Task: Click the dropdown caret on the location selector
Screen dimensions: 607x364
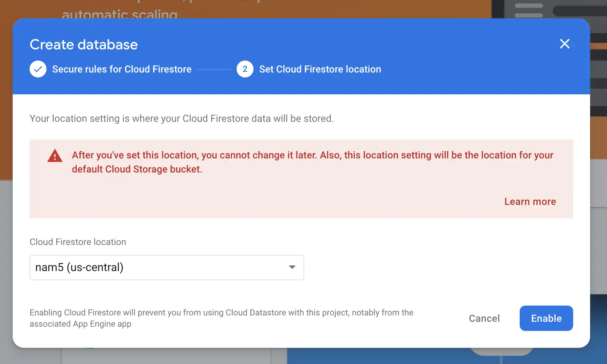Action: coord(292,267)
